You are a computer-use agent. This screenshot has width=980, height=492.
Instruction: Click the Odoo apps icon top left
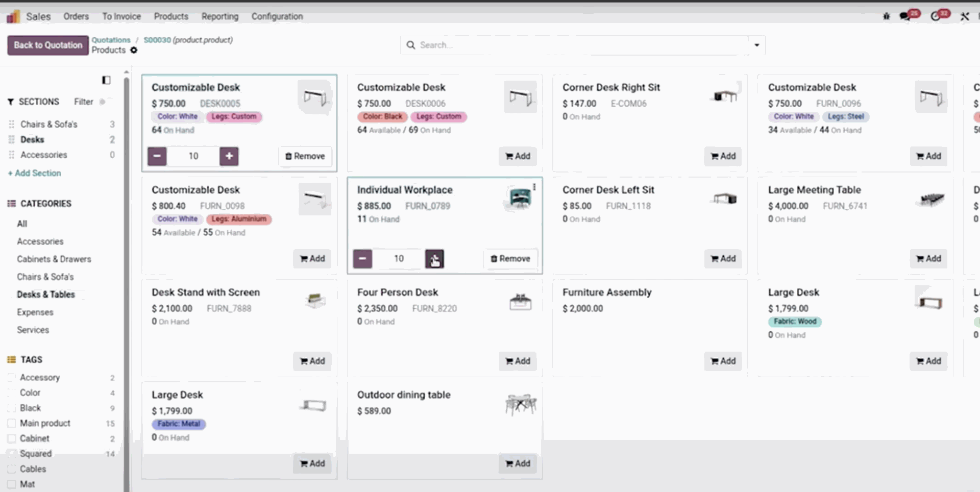[x=12, y=16]
